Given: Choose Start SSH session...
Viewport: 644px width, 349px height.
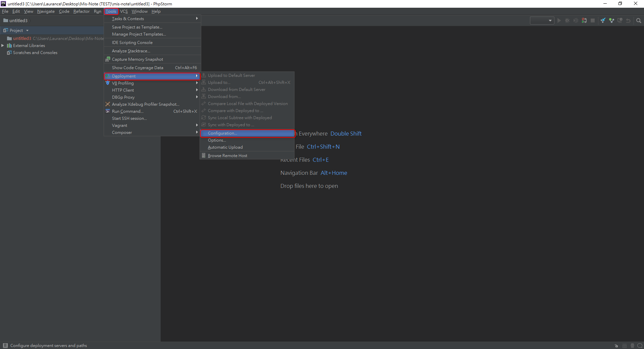Looking at the screenshot, I should point(152,118).
